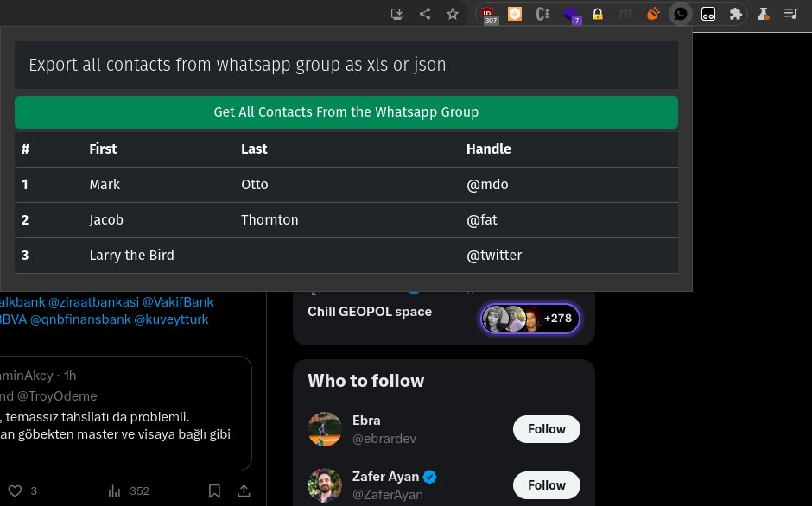The width and height of the screenshot is (812, 506).
Task: Select the Mark Otto table row
Action: click(x=346, y=185)
